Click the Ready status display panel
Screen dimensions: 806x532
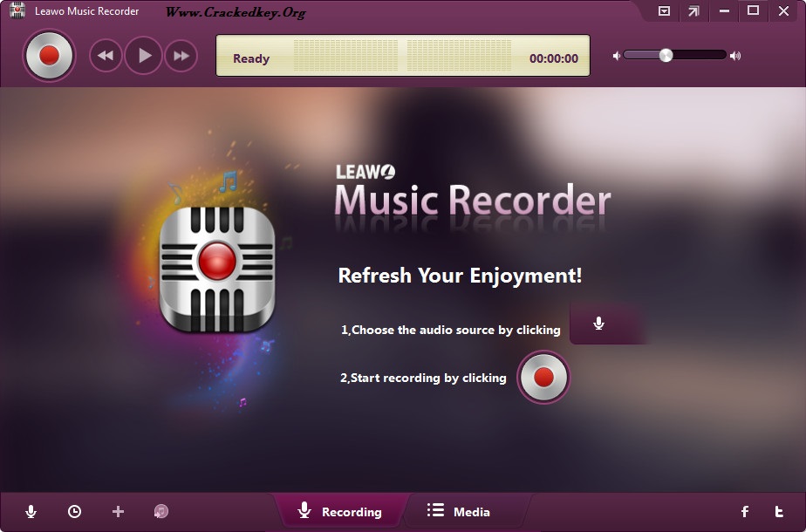tap(403, 56)
